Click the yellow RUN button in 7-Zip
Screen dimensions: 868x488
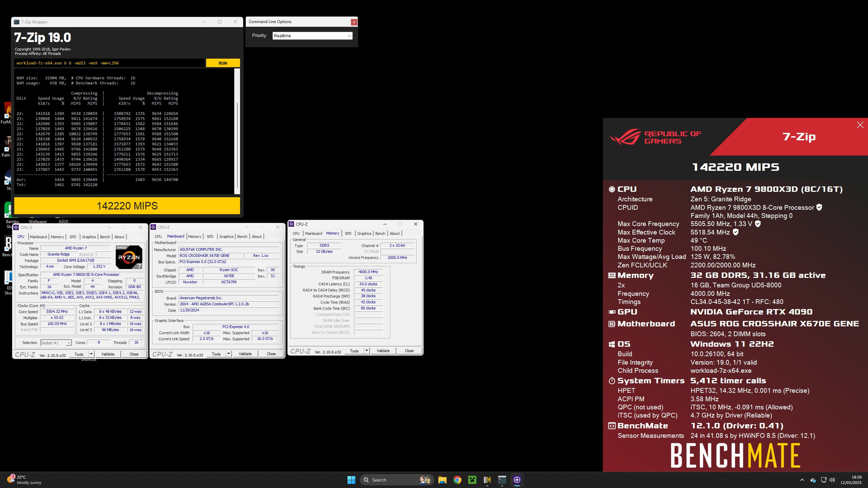point(223,63)
